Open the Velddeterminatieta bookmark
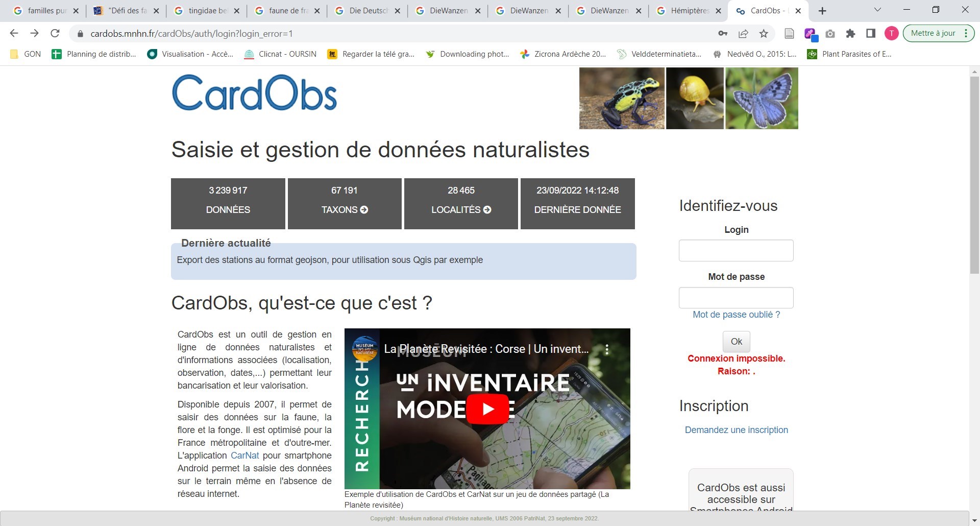This screenshot has width=980, height=526. [659, 54]
